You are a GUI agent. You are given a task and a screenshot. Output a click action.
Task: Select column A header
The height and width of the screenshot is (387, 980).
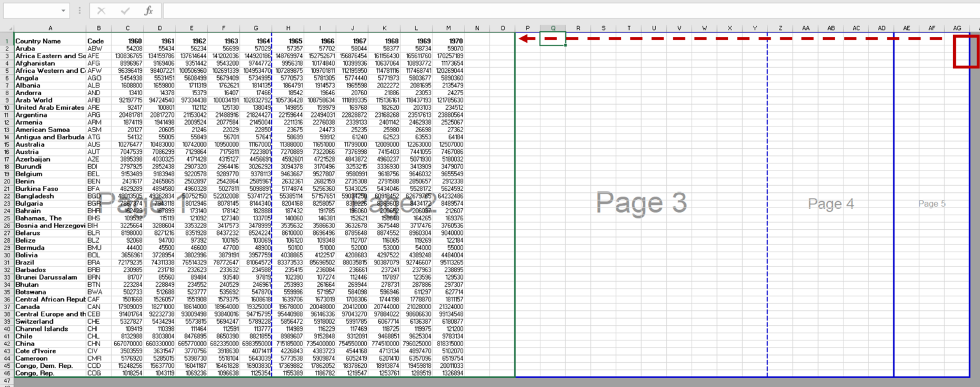51,27
